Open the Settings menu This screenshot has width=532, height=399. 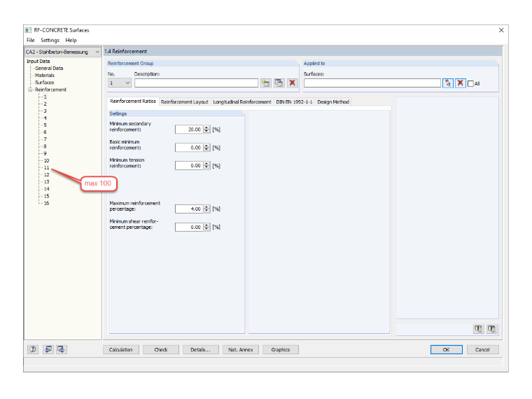(50, 40)
